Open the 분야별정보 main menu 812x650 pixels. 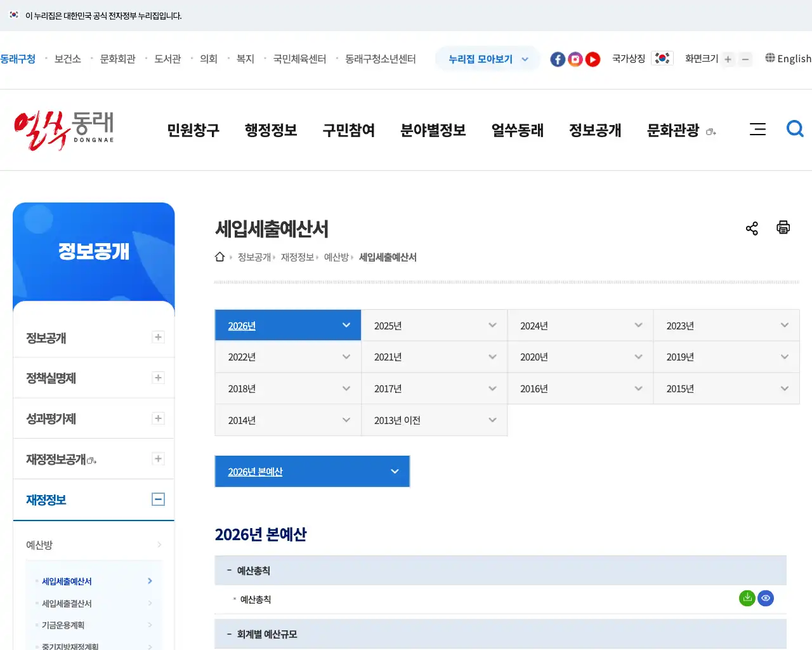tap(433, 130)
